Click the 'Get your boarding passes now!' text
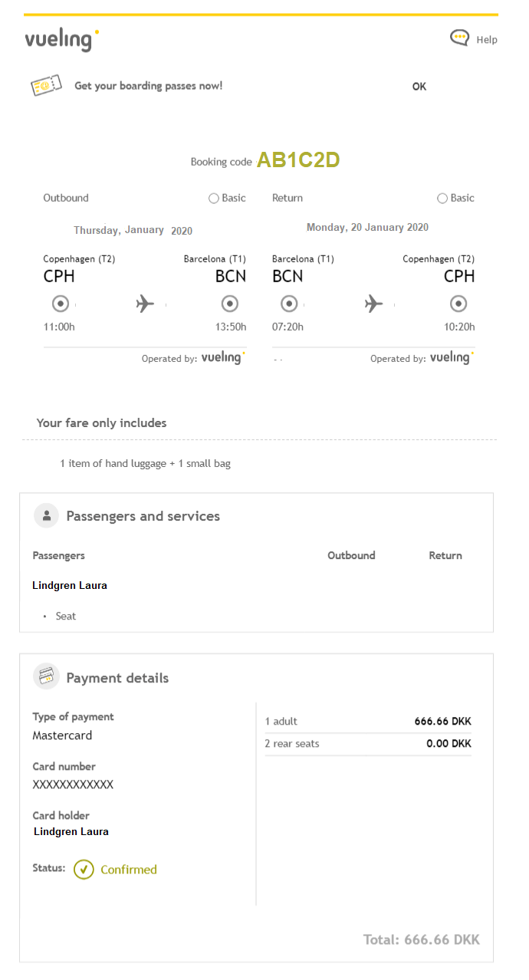This screenshot has height=980, width=529. click(148, 86)
